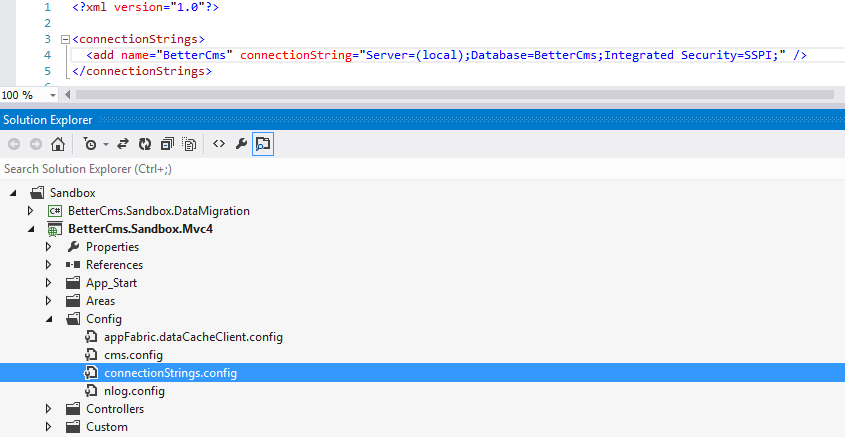Click the Pending Changes Filter clock icon
Viewport: 845px width, 437px height.
[90, 144]
